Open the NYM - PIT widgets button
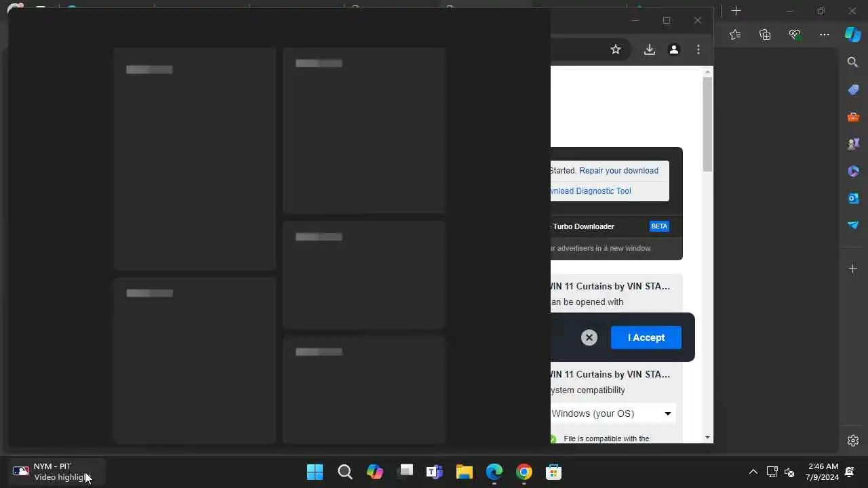The height and width of the screenshot is (488, 868). tap(57, 472)
